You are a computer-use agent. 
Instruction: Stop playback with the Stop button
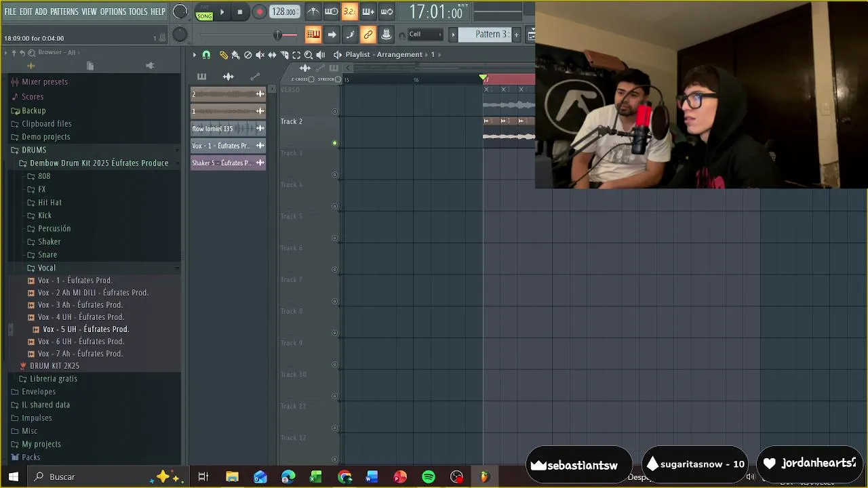pos(239,12)
